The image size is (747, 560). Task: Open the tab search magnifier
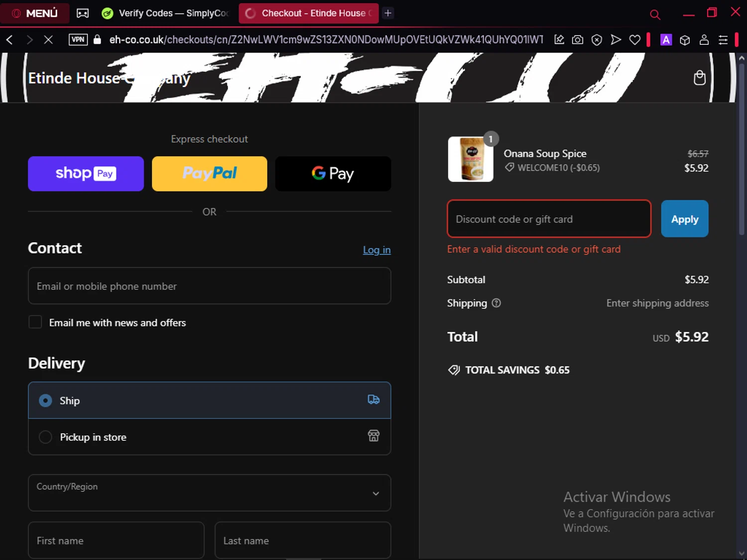(655, 14)
